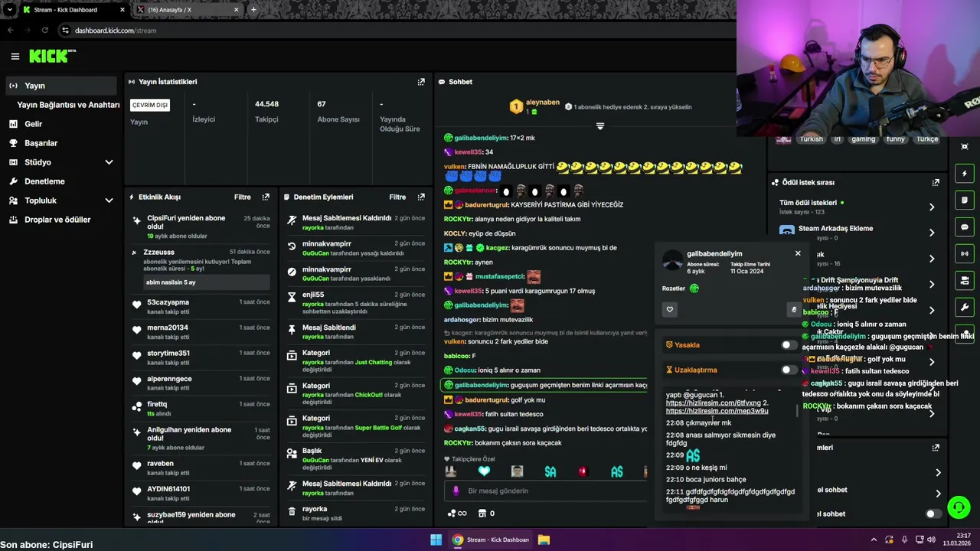Insert the cyan heart emote
This screenshot has width=980, height=551.
pyautogui.click(x=484, y=471)
